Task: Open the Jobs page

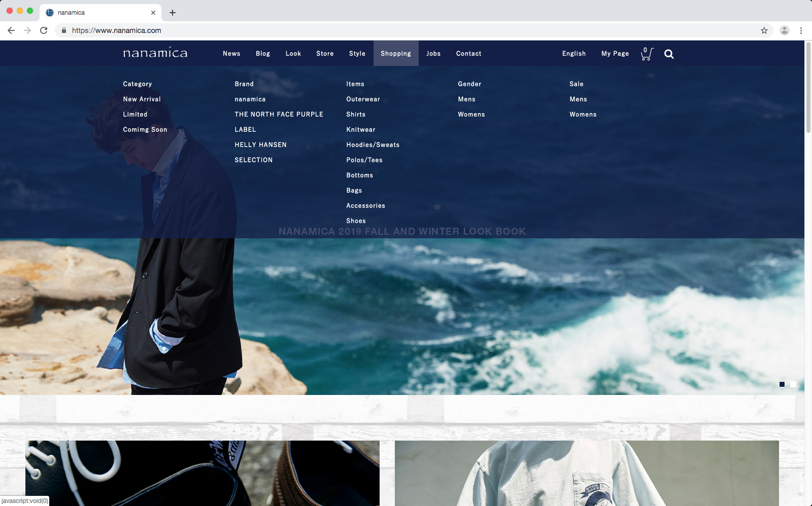Action: 433,54
